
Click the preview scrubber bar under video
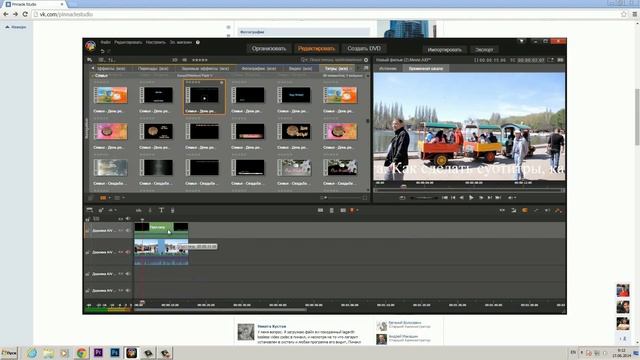(469, 190)
